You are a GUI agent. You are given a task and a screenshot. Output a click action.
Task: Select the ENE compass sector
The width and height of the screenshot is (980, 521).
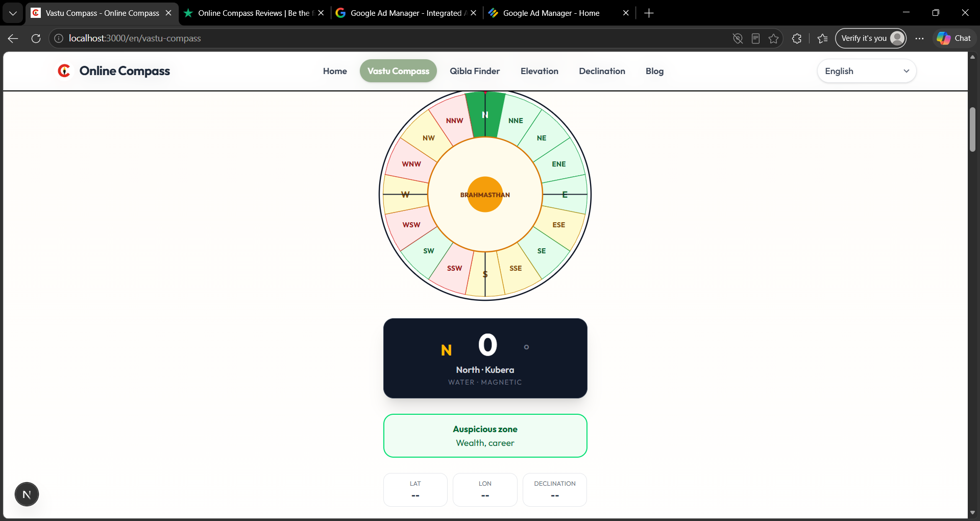(559, 164)
